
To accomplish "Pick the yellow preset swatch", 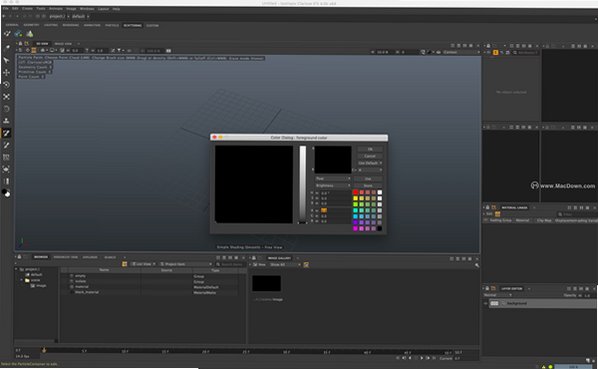I will 355,198.
